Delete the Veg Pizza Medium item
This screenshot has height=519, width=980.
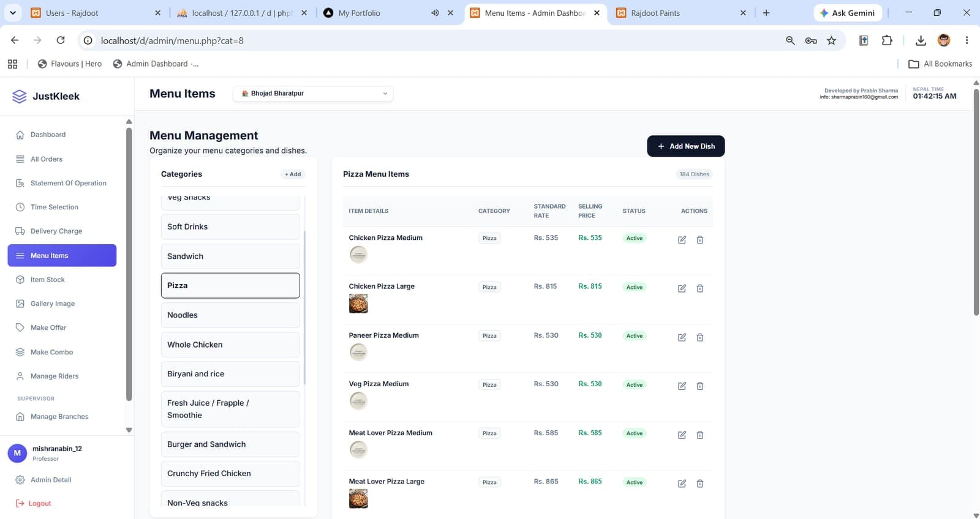click(700, 386)
